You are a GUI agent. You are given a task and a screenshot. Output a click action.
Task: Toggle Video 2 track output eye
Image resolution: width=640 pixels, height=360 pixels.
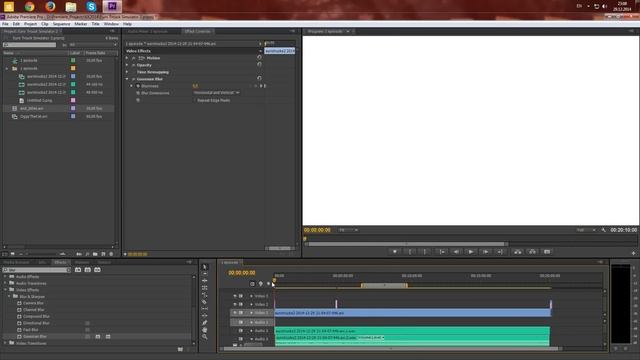click(235, 304)
